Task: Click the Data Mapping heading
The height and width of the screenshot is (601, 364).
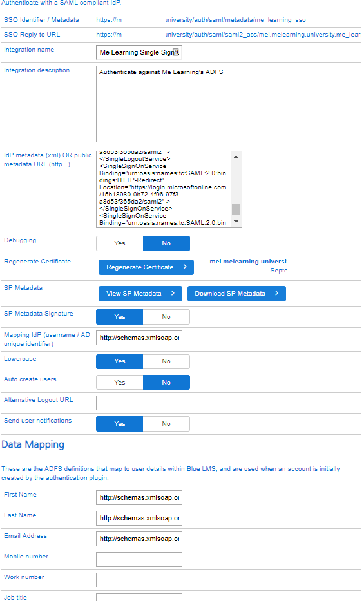Action: [x=33, y=444]
